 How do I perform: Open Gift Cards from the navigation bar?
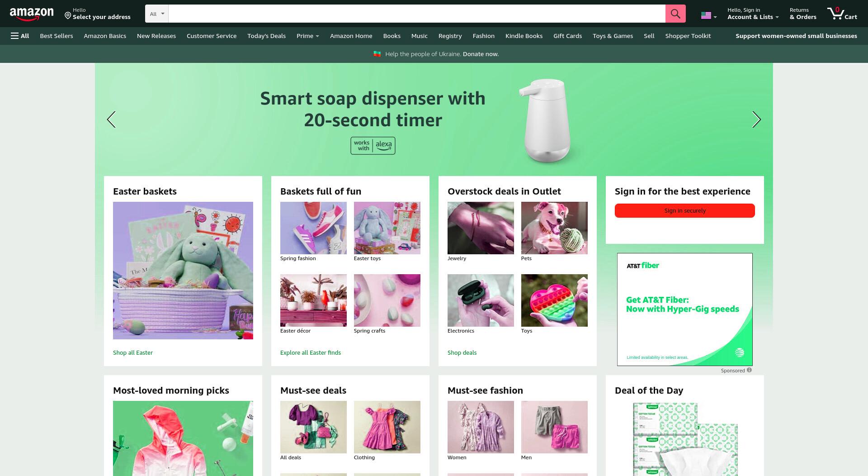(x=567, y=36)
